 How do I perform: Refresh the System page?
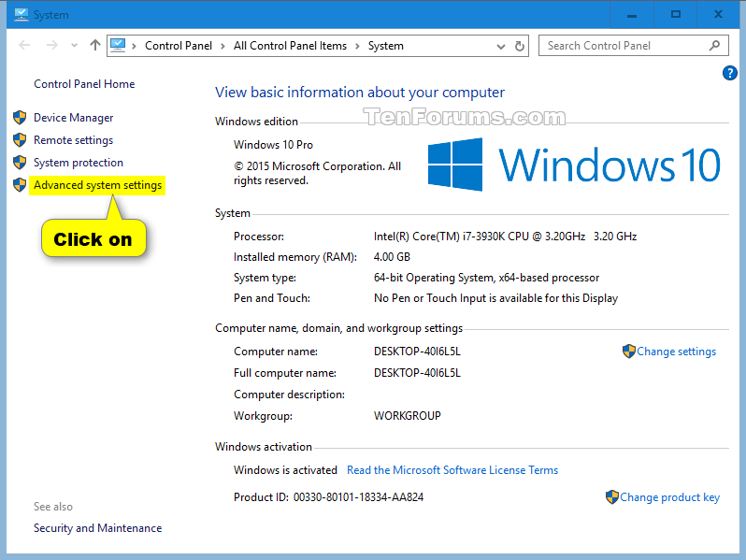520,46
